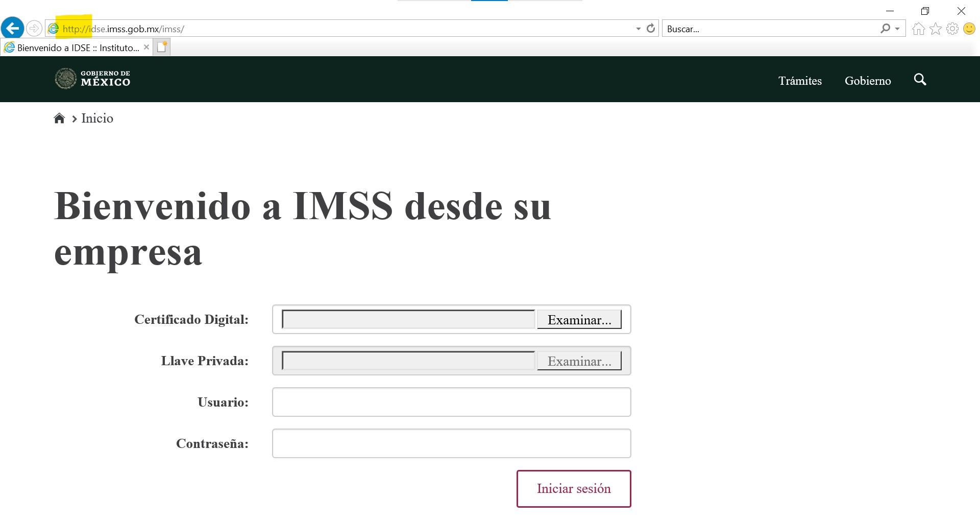
Task: Click the site search magnifier icon
Action: (920, 79)
